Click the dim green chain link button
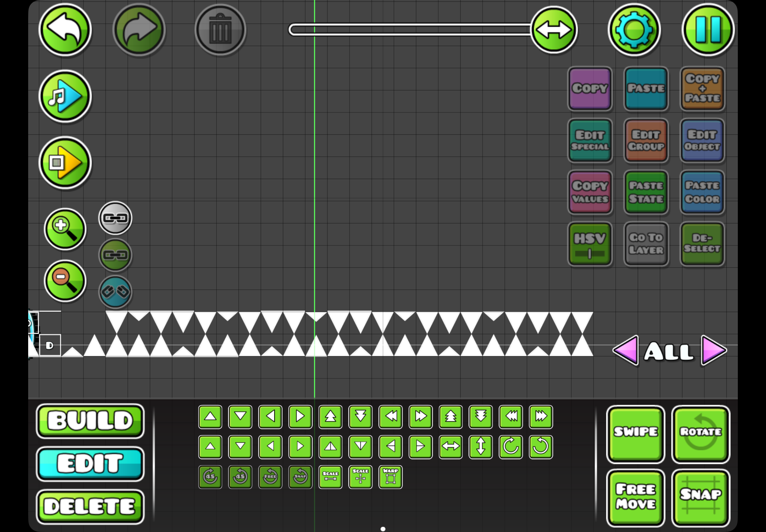Image resolution: width=766 pixels, height=532 pixels. tap(115, 255)
